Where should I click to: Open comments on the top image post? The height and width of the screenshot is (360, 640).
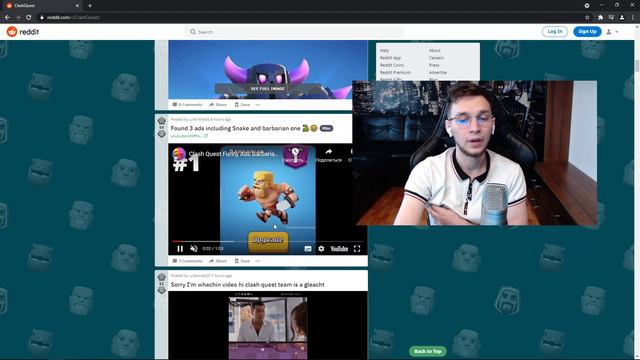[187, 105]
